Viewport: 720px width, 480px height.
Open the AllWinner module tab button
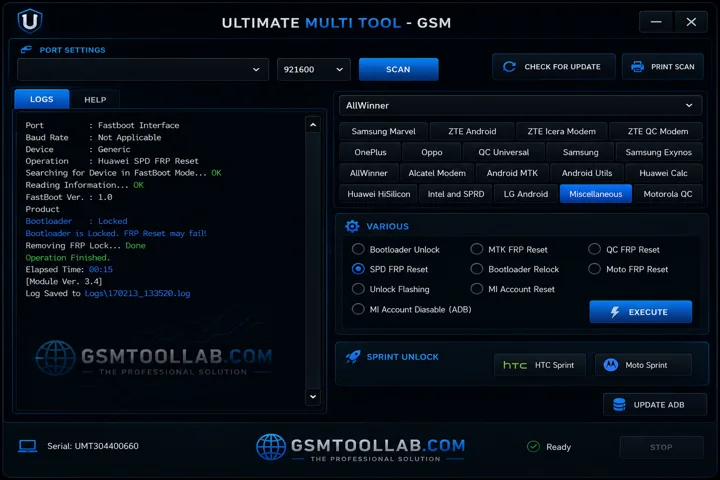click(369, 173)
